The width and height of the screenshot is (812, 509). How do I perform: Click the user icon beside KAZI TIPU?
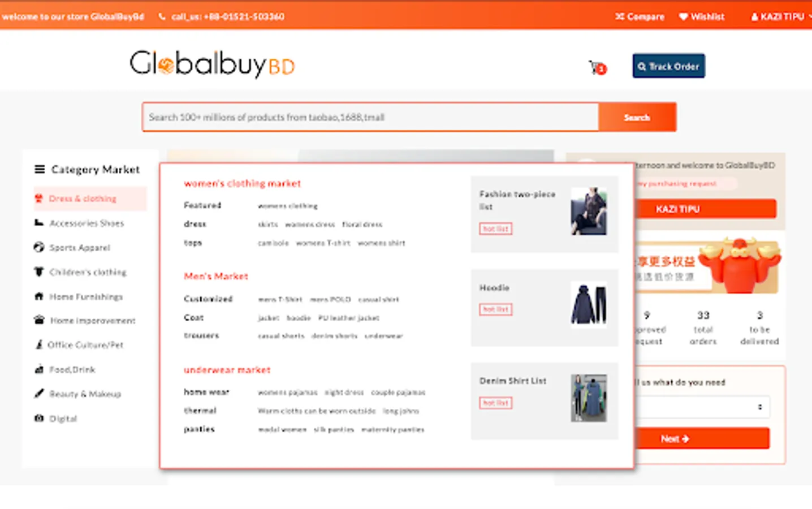[754, 16]
